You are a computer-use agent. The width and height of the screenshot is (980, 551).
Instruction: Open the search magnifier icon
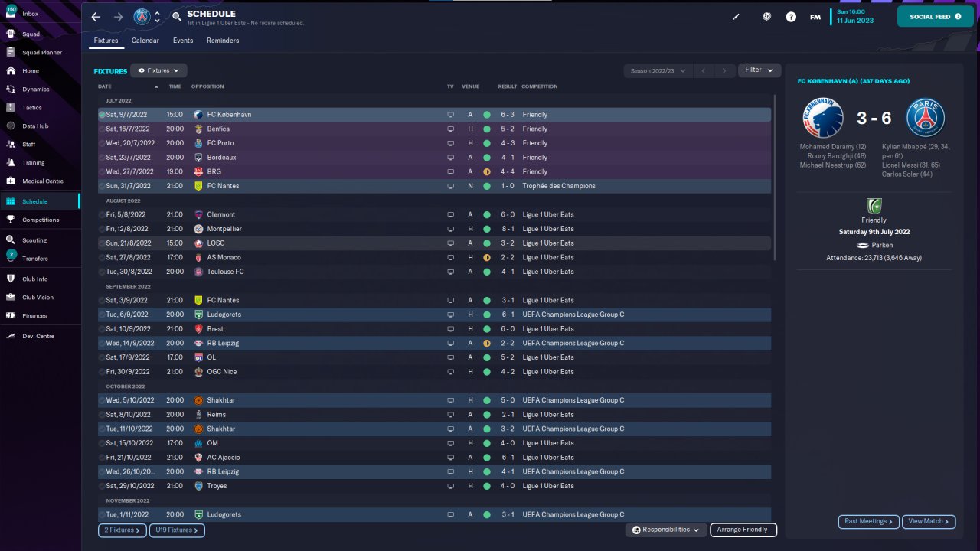[x=177, y=17]
